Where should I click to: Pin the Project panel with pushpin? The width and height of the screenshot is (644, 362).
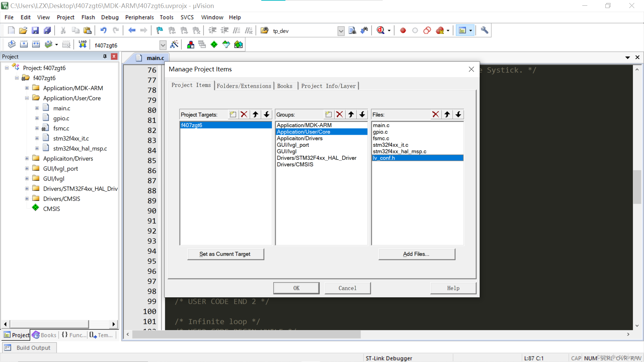click(105, 56)
